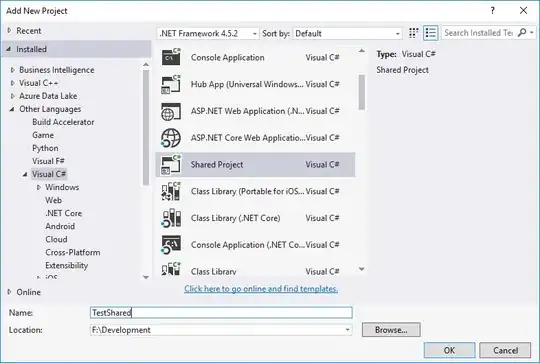Switch to small icons view
This screenshot has height=363, width=540.
(413, 33)
